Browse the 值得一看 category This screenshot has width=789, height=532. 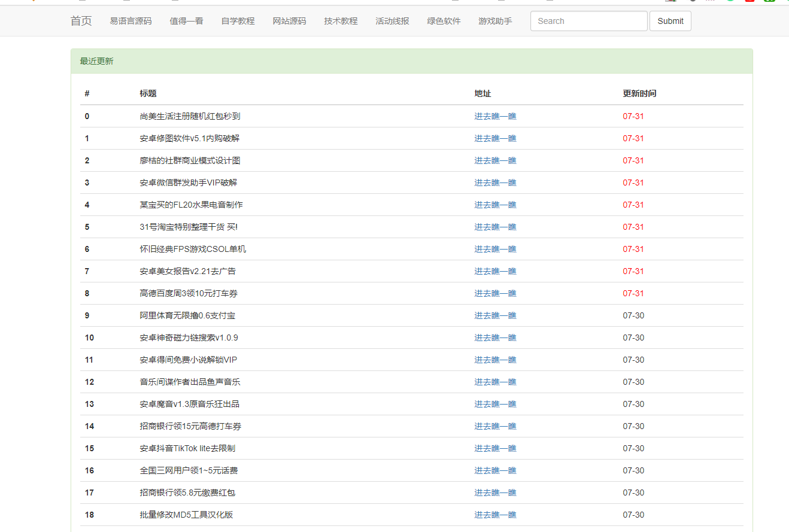pyautogui.click(x=186, y=20)
